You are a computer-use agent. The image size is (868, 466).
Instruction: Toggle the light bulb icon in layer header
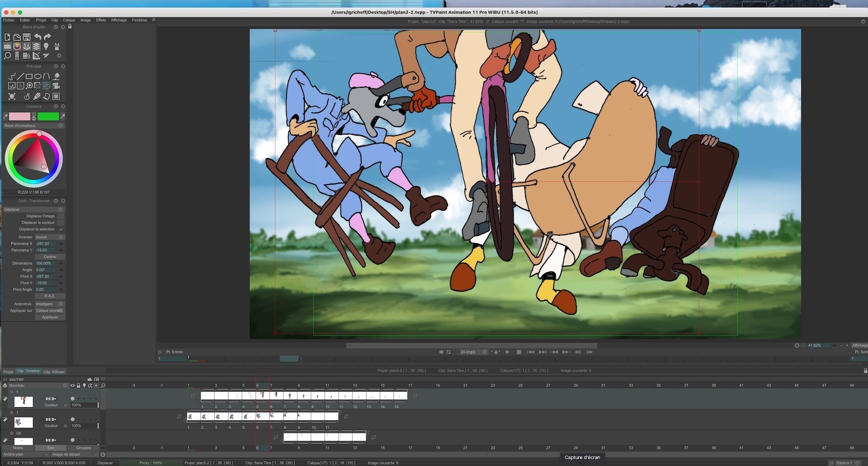[x=84, y=386]
